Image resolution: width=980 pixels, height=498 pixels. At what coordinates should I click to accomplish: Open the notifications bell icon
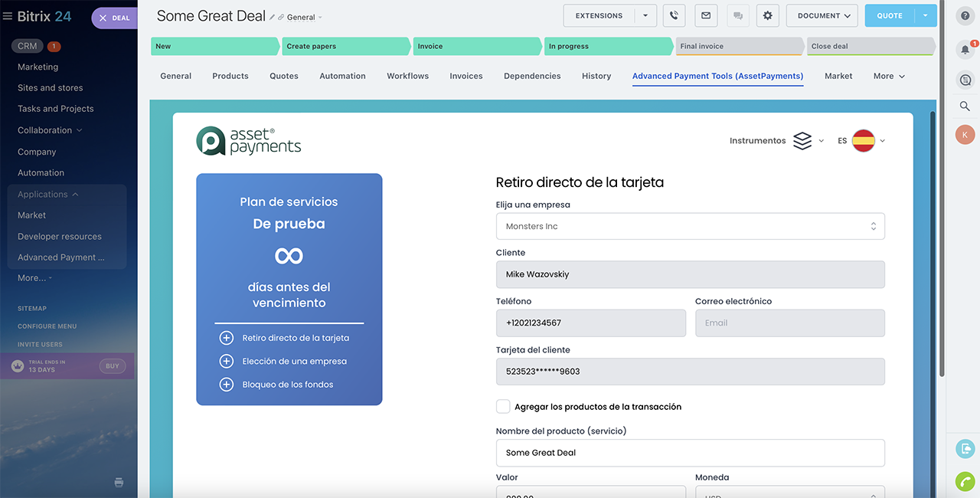pyautogui.click(x=965, y=50)
